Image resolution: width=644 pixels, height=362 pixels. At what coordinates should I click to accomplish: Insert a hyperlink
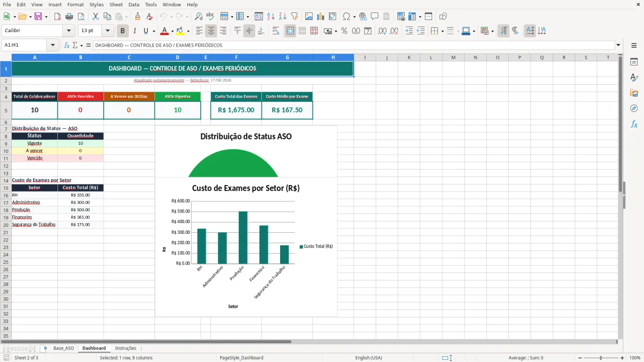pos(363,17)
